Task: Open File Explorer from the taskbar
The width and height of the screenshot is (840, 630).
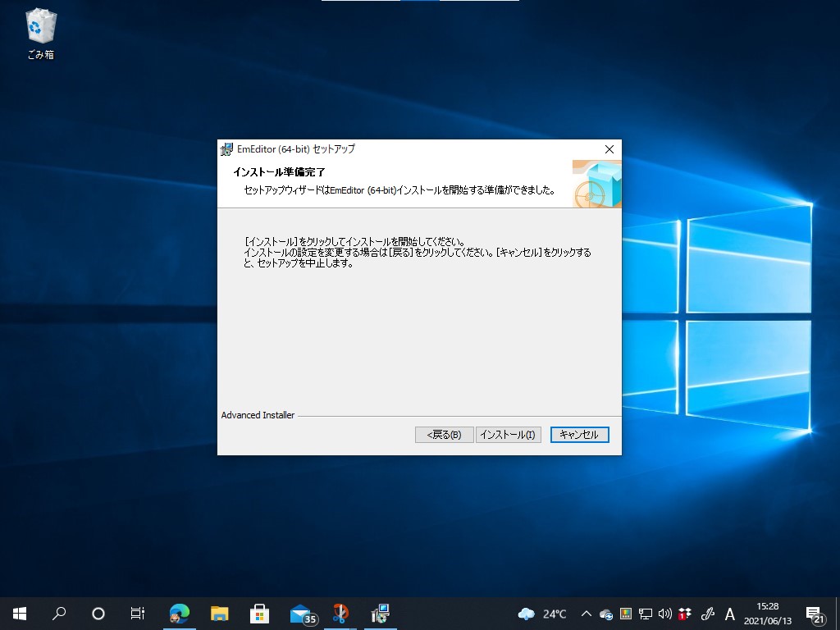Action: 219,613
